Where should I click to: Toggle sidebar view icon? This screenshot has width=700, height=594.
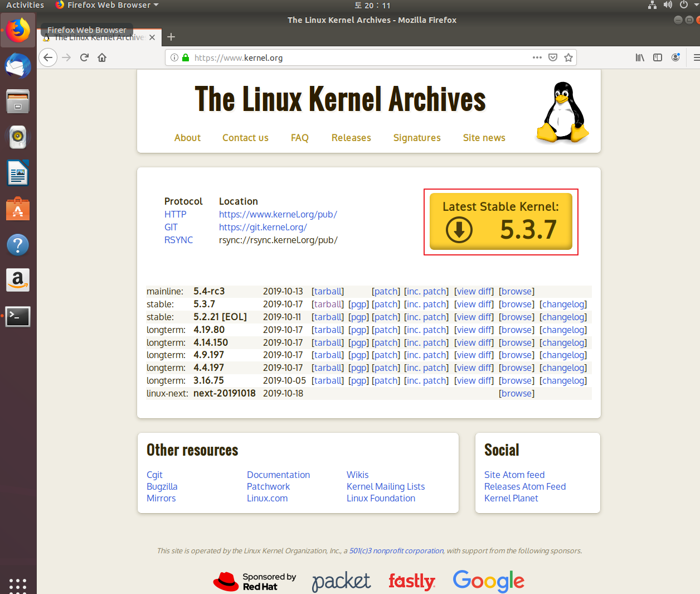pos(658,57)
